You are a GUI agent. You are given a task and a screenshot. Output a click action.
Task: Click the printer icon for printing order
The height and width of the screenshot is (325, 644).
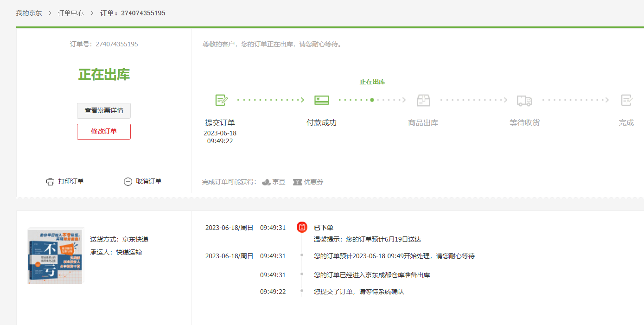(50, 182)
